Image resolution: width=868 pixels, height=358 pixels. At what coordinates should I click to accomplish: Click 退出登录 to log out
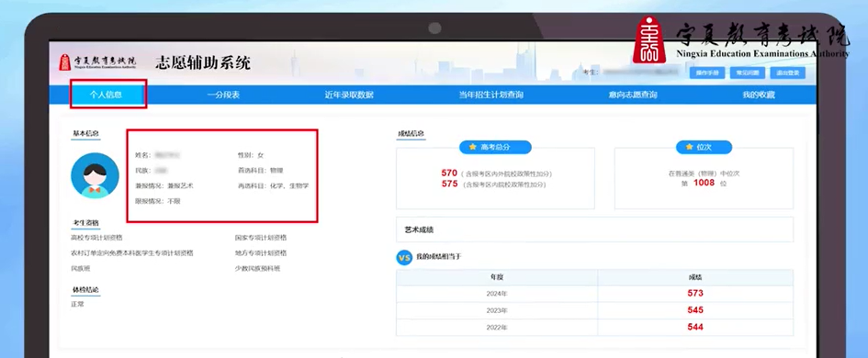pyautogui.click(x=788, y=73)
